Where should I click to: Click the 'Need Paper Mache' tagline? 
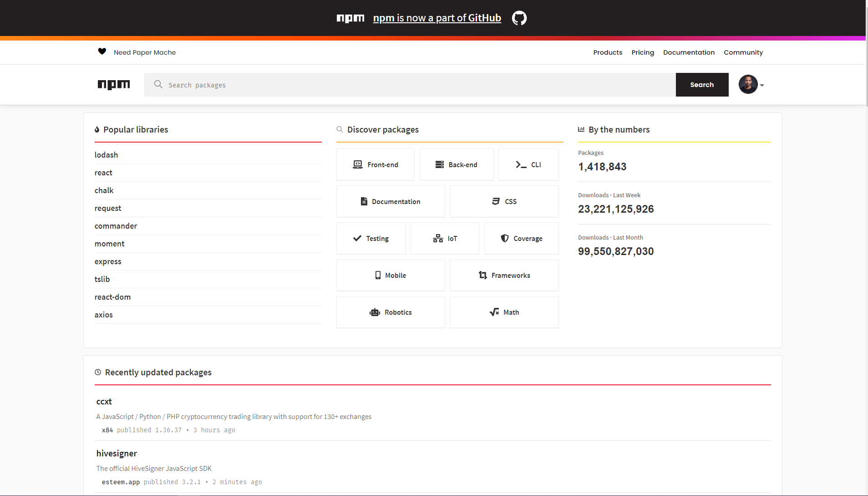(145, 52)
